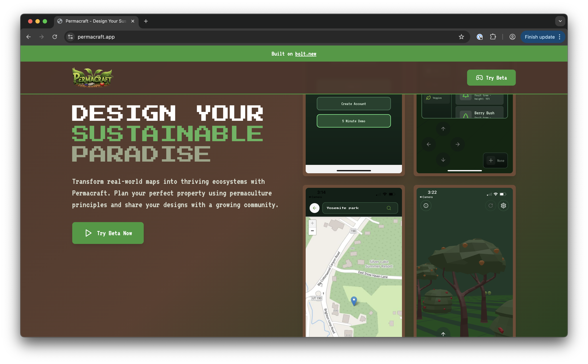Click the permacraft.app address bar field
Screen dimensions: 588x364
tap(241, 37)
